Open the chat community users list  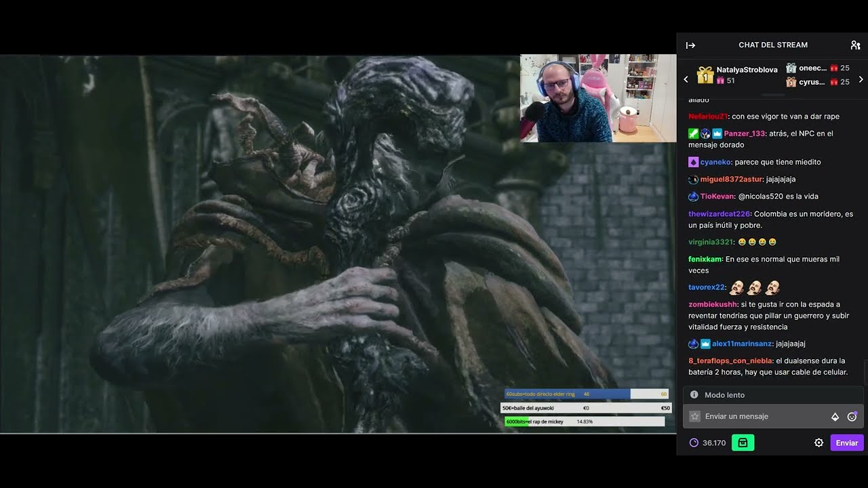(855, 45)
